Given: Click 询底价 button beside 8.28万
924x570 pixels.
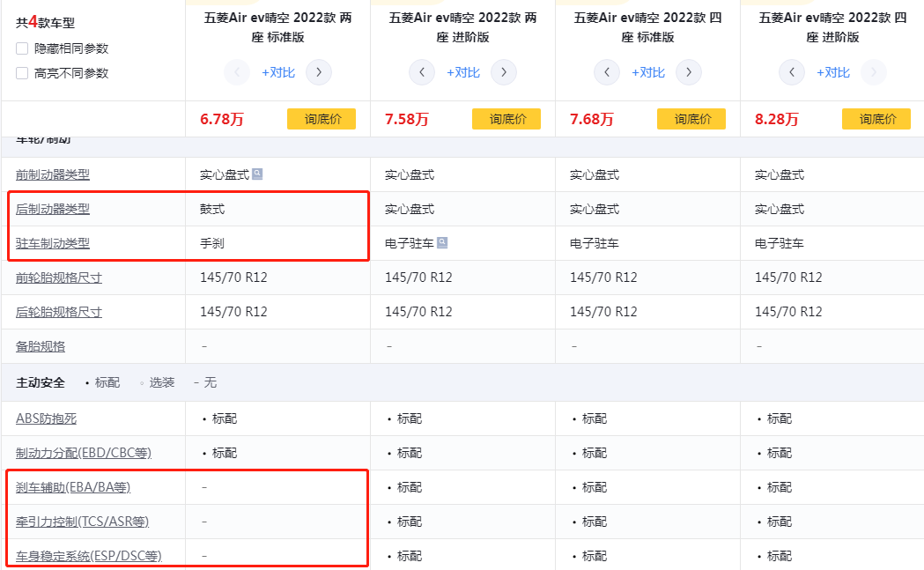Looking at the screenshot, I should tap(876, 119).
